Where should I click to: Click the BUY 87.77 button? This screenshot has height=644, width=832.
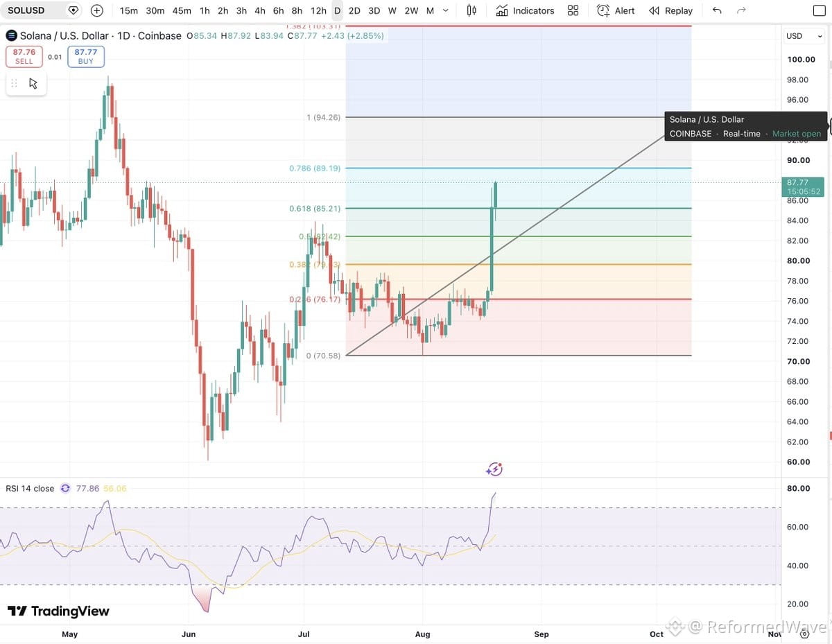point(86,57)
